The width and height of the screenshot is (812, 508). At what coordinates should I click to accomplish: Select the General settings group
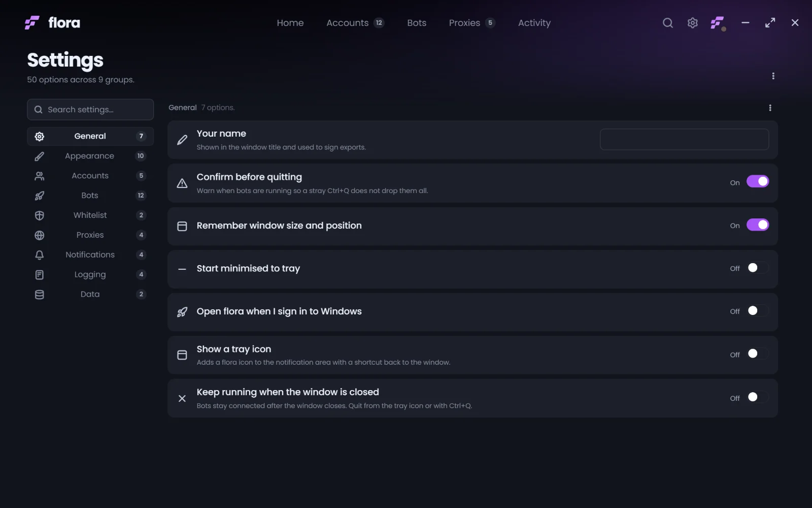90,136
